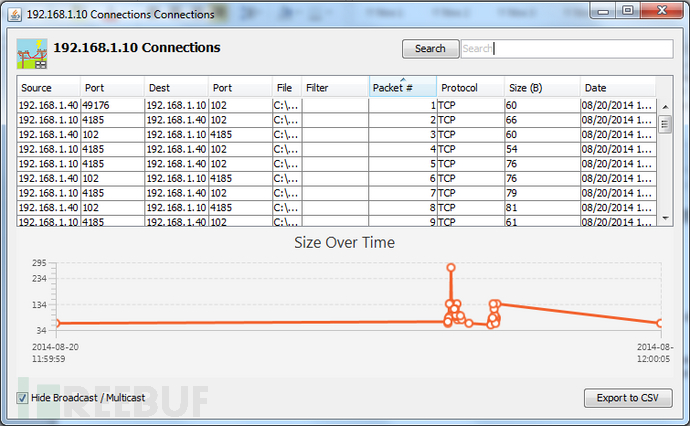Sort by the Dest column header

pos(176,88)
